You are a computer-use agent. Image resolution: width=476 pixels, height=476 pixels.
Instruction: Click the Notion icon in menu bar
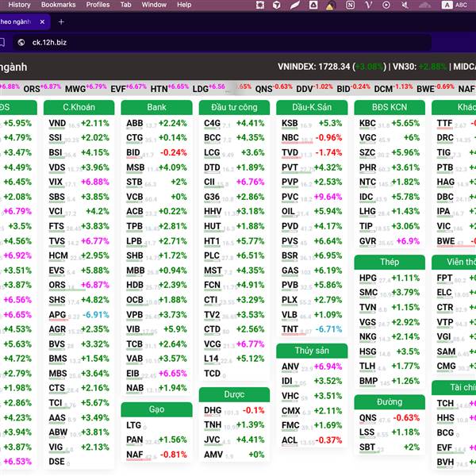[351, 5]
